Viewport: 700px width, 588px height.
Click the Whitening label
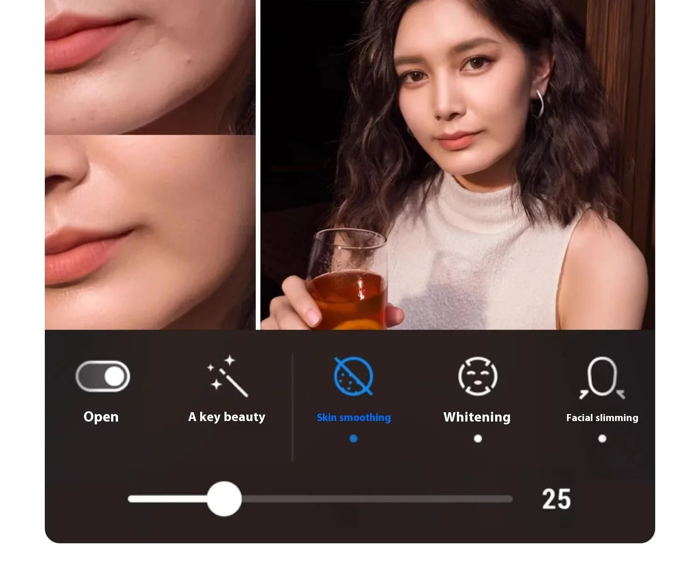pos(477,417)
